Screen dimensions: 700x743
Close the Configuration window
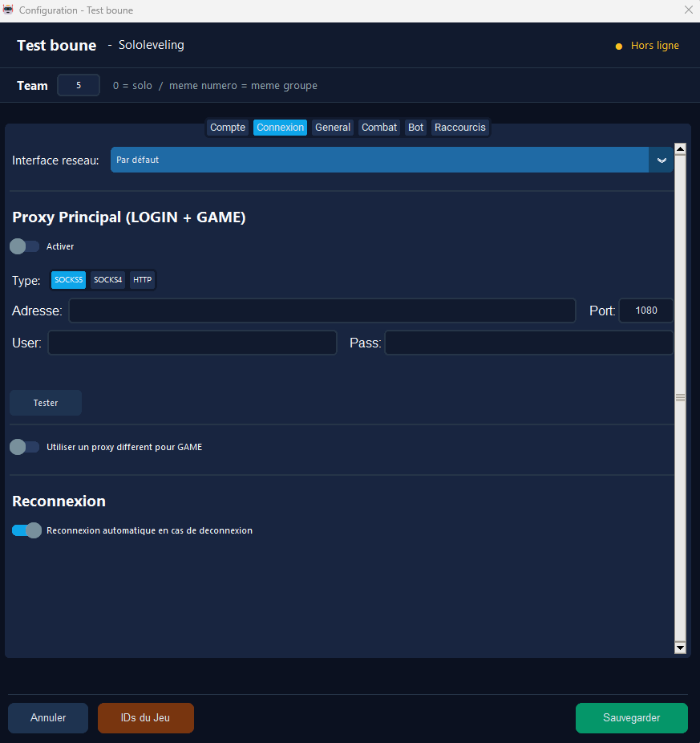[x=688, y=10]
